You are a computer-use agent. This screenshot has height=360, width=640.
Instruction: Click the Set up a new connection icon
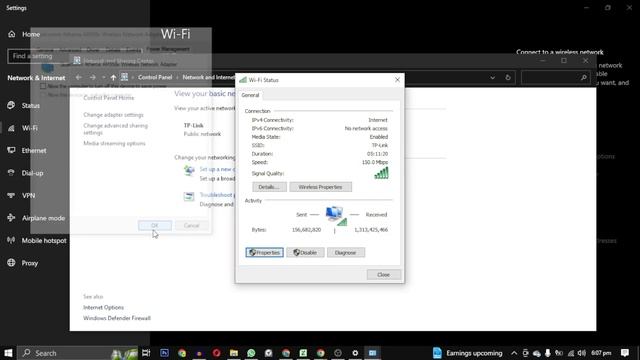tap(189, 170)
